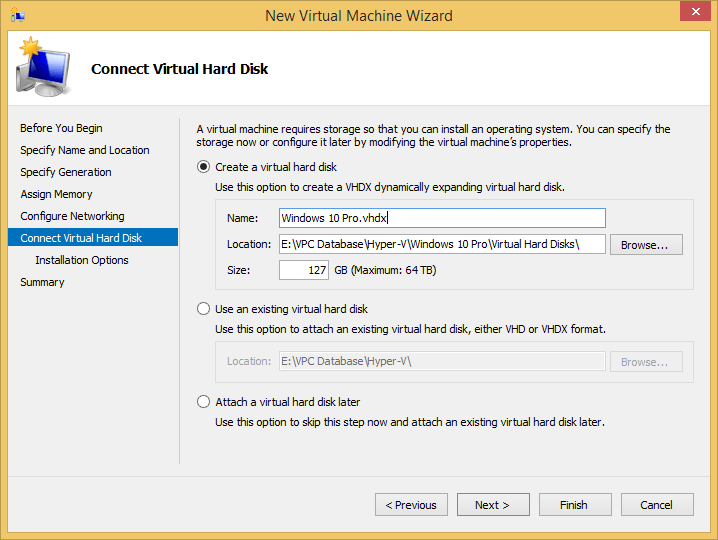Click the Finish button
The image size is (718, 540).
pyautogui.click(x=574, y=505)
